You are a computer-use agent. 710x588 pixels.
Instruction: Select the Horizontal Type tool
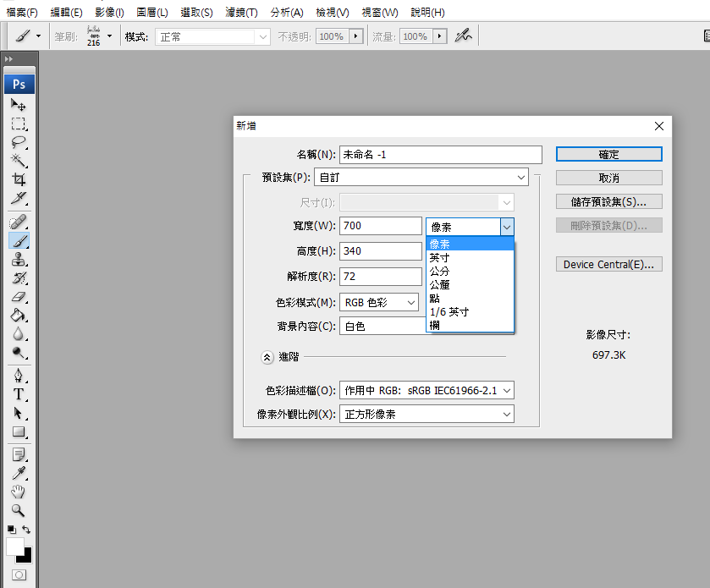click(x=19, y=394)
